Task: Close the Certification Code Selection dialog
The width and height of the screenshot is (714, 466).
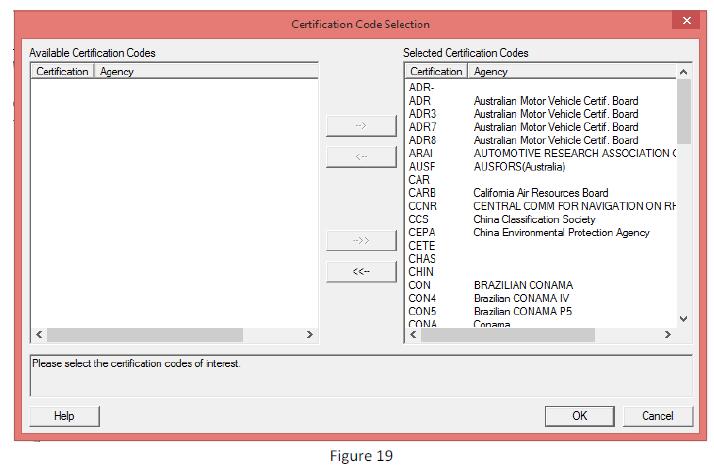Action: [x=687, y=20]
